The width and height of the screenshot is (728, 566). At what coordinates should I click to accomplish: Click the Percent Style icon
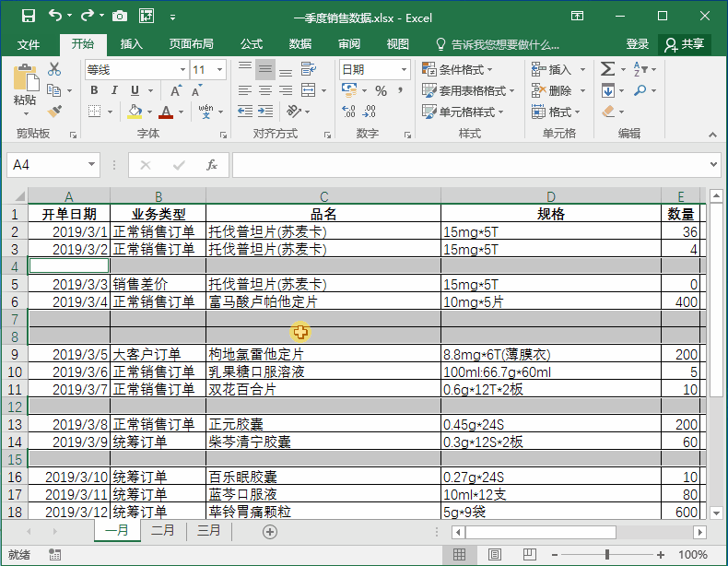click(382, 90)
